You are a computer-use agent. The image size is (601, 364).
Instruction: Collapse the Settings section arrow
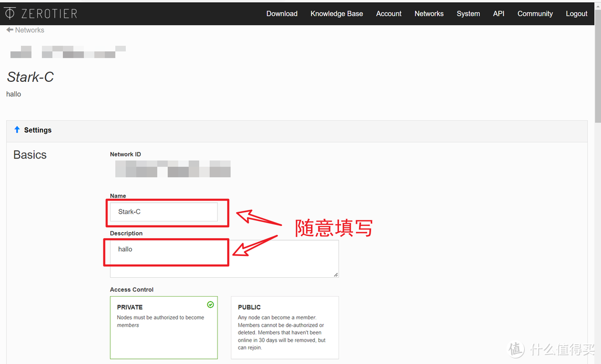[x=17, y=130]
